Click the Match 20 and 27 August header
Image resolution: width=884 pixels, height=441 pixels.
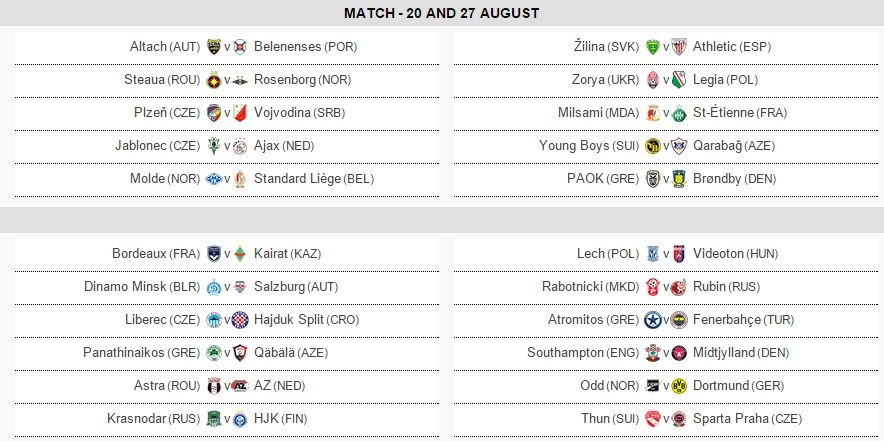pyautogui.click(x=441, y=13)
